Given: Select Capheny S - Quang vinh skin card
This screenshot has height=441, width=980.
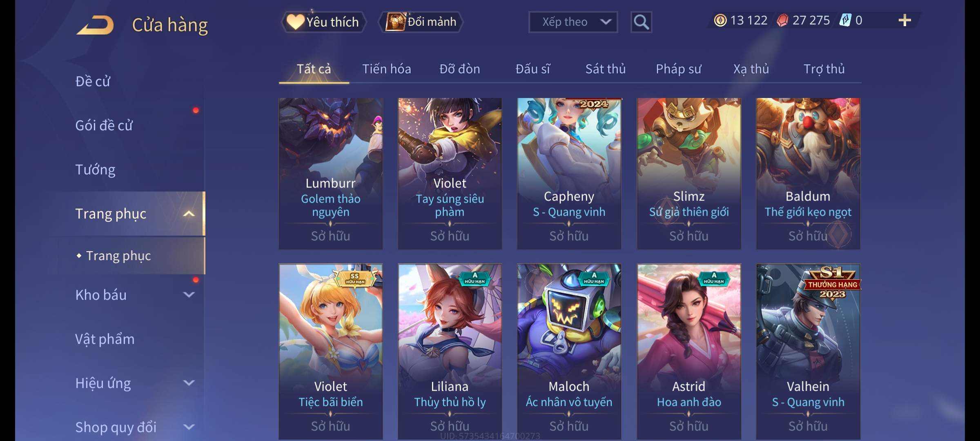Looking at the screenshot, I should 569,174.
